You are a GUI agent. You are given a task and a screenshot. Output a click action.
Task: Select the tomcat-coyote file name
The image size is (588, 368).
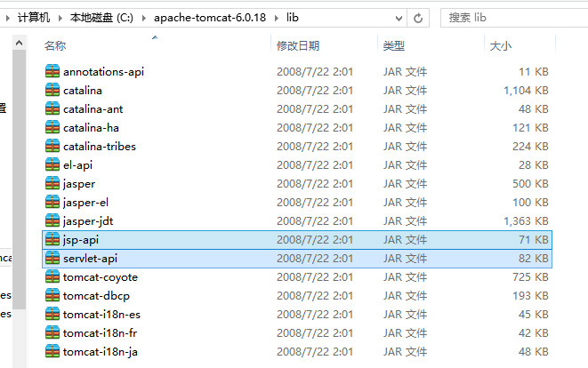pyautogui.click(x=101, y=277)
